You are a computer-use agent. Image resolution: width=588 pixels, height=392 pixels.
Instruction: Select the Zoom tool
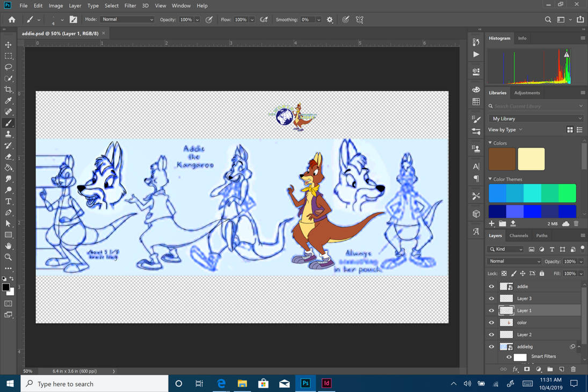[x=8, y=257]
